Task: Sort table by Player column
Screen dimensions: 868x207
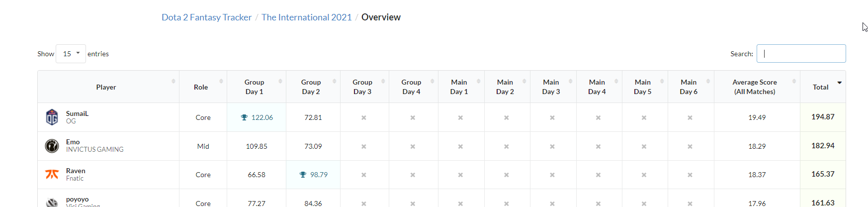Action: [x=106, y=87]
